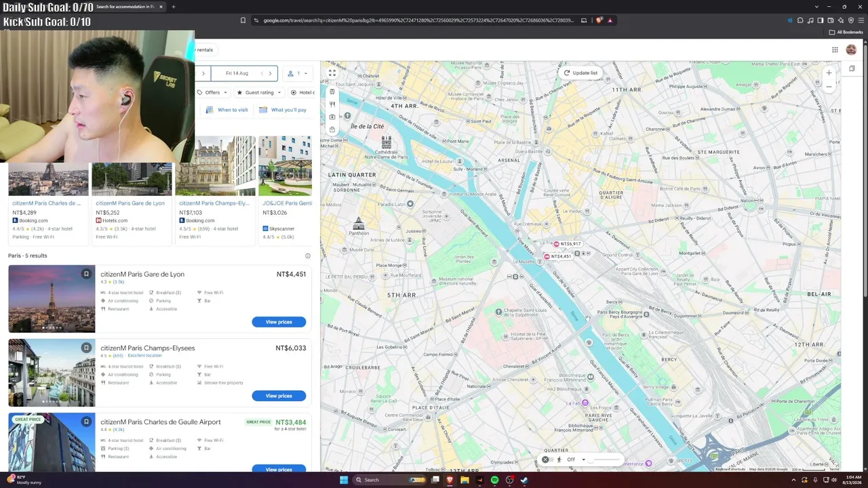Expand the browser tab search chevron
The height and width of the screenshot is (488, 868).
coord(817,7)
